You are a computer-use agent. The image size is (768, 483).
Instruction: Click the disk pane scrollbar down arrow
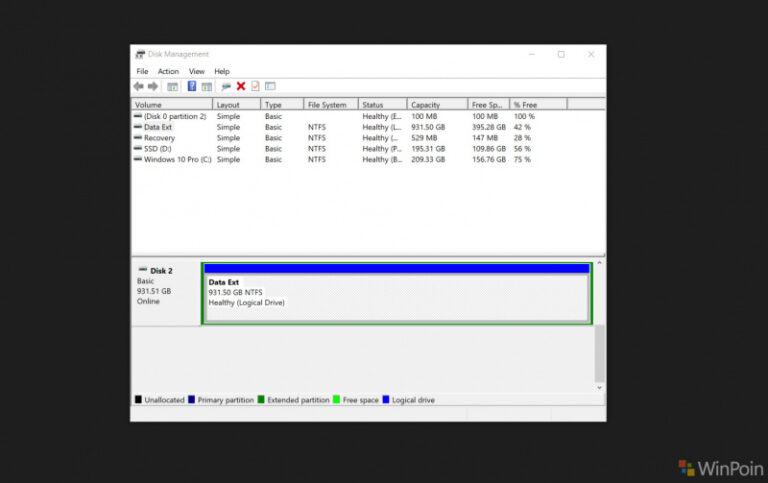coord(600,387)
